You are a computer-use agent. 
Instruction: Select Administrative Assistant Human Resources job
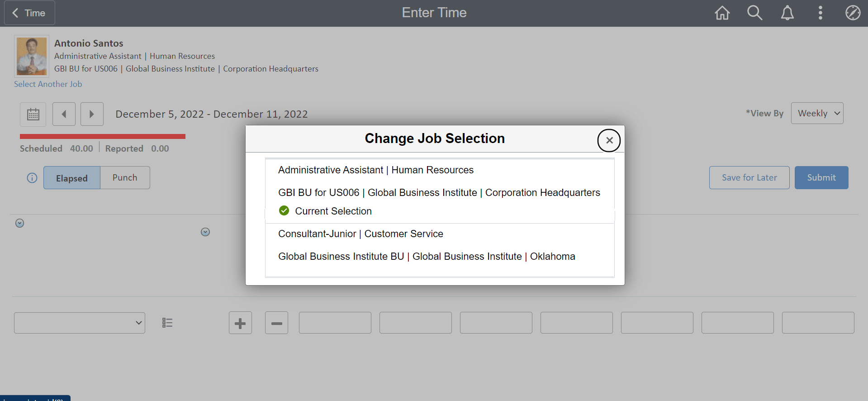point(375,170)
